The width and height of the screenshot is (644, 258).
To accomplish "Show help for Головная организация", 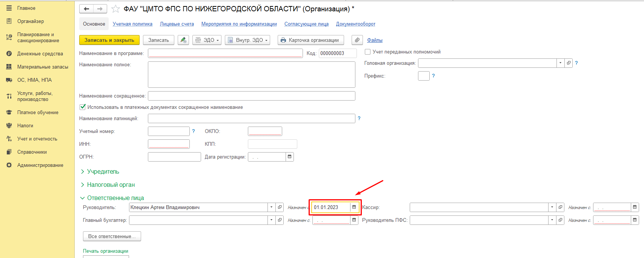I will [576, 63].
